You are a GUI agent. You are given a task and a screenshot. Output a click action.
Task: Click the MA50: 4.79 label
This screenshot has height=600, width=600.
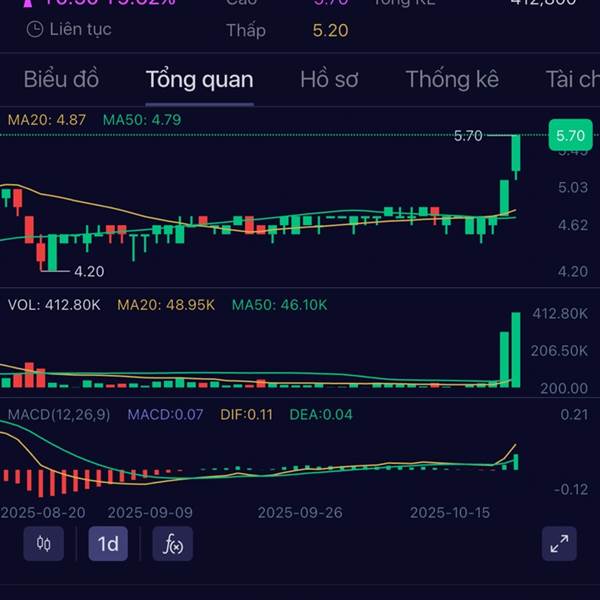point(142,120)
